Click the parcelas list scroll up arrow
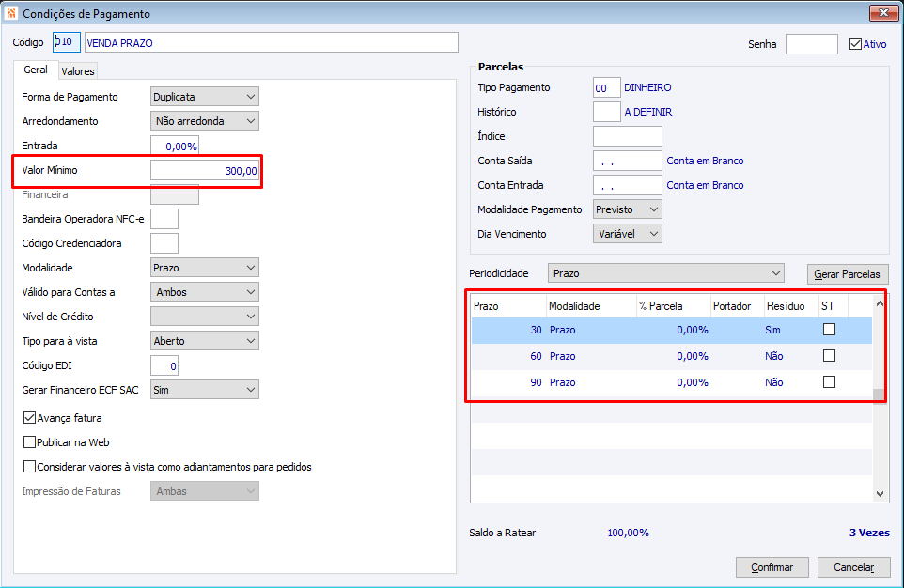 point(880,303)
